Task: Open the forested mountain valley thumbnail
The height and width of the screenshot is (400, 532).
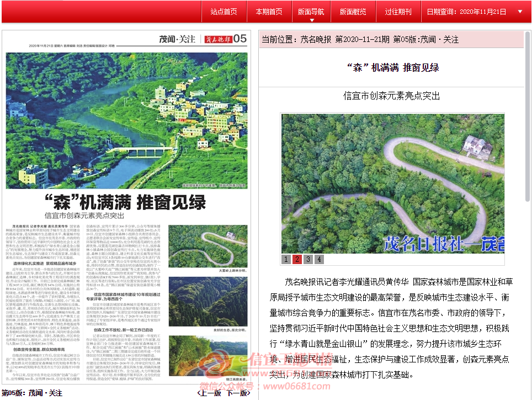Action: 208,302
